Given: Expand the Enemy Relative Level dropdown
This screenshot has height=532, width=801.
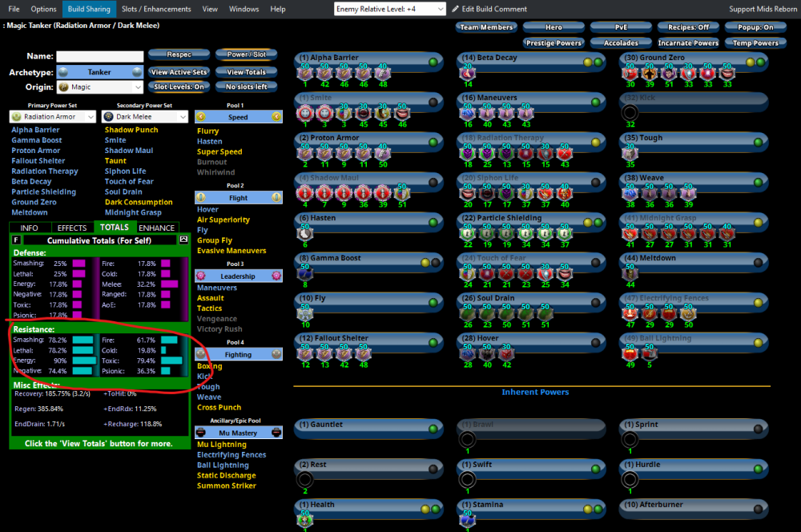Looking at the screenshot, I should pos(389,9).
